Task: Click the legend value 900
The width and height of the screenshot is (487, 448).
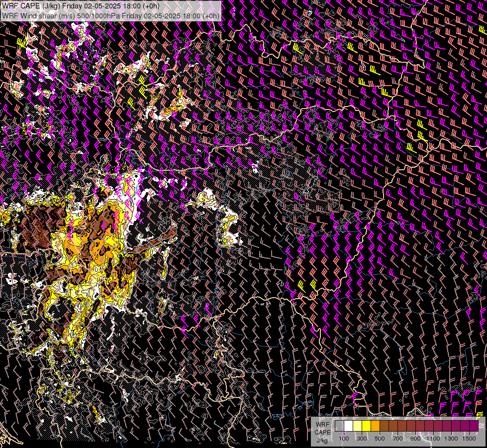Action: (x=415, y=439)
